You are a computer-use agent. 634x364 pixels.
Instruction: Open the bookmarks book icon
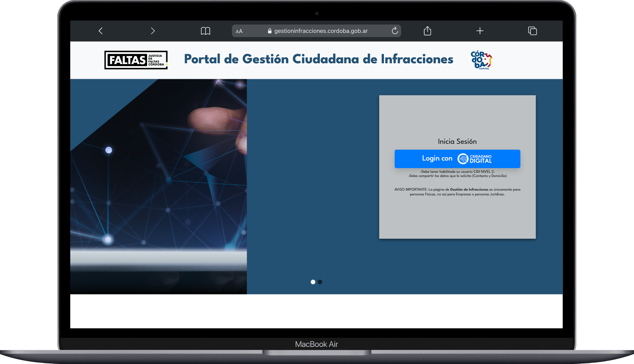click(205, 31)
